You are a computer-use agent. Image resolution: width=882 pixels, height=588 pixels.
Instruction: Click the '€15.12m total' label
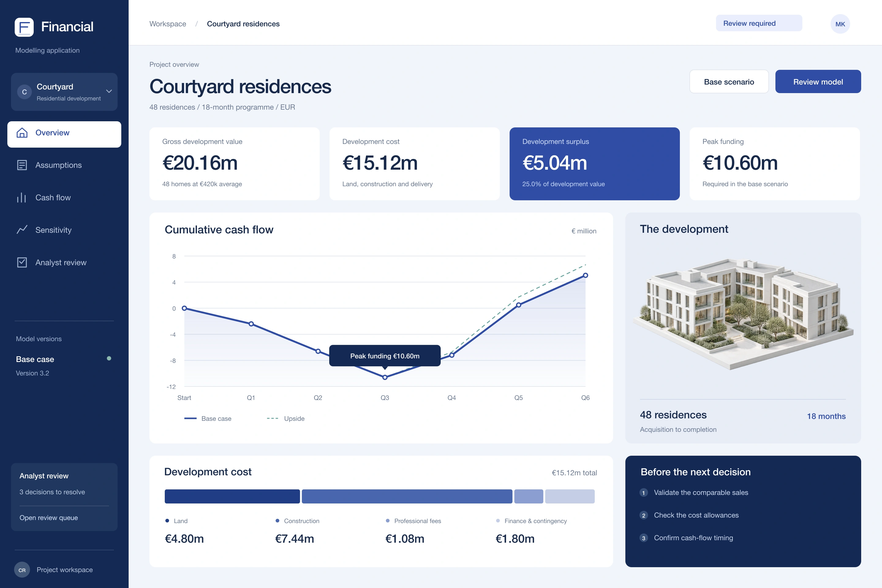click(574, 473)
